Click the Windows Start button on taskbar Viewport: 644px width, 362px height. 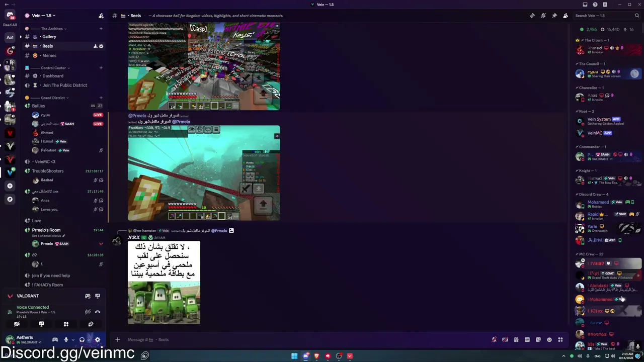click(294, 356)
